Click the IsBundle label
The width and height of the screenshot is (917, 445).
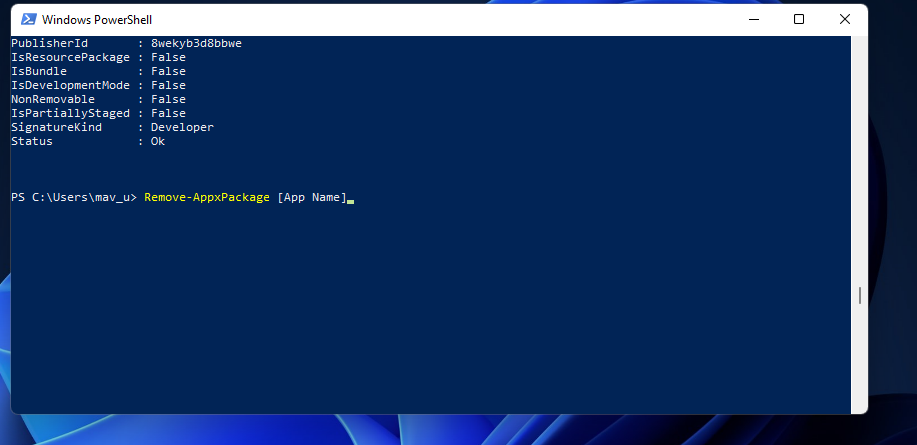[39, 71]
